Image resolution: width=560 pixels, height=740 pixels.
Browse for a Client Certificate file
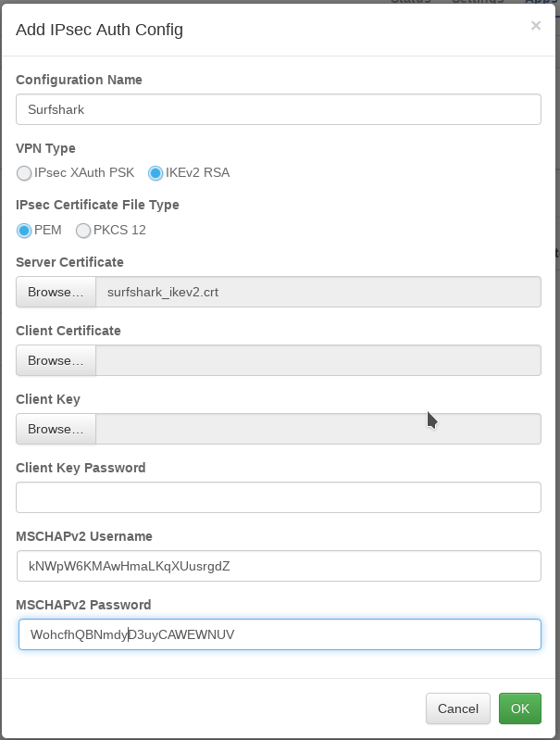coord(56,360)
